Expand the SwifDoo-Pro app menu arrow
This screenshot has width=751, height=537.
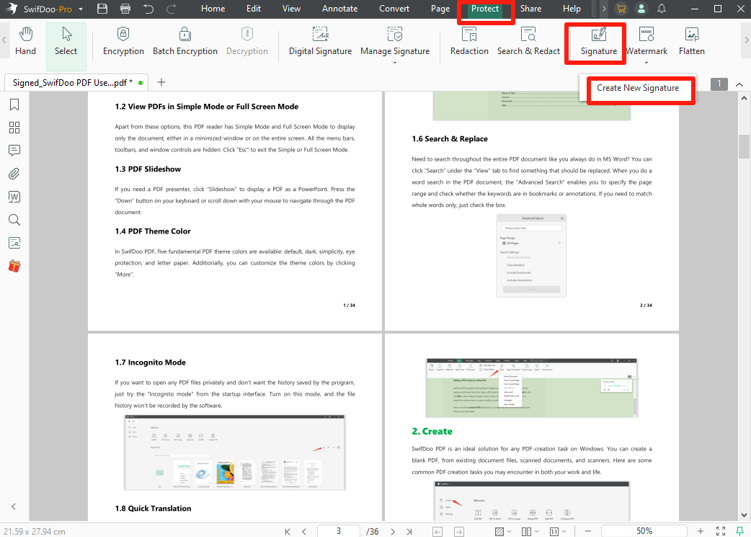(80, 9)
